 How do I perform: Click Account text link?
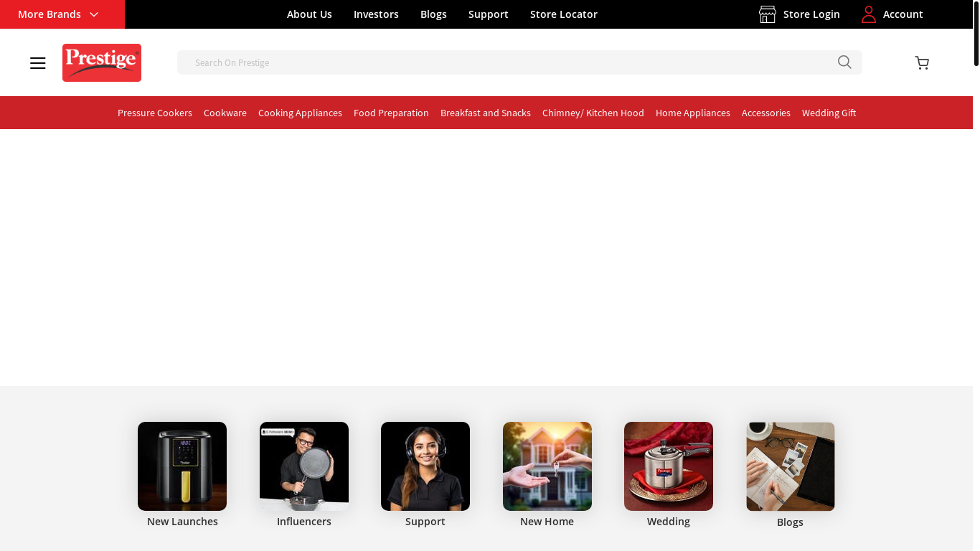pyautogui.click(x=903, y=14)
